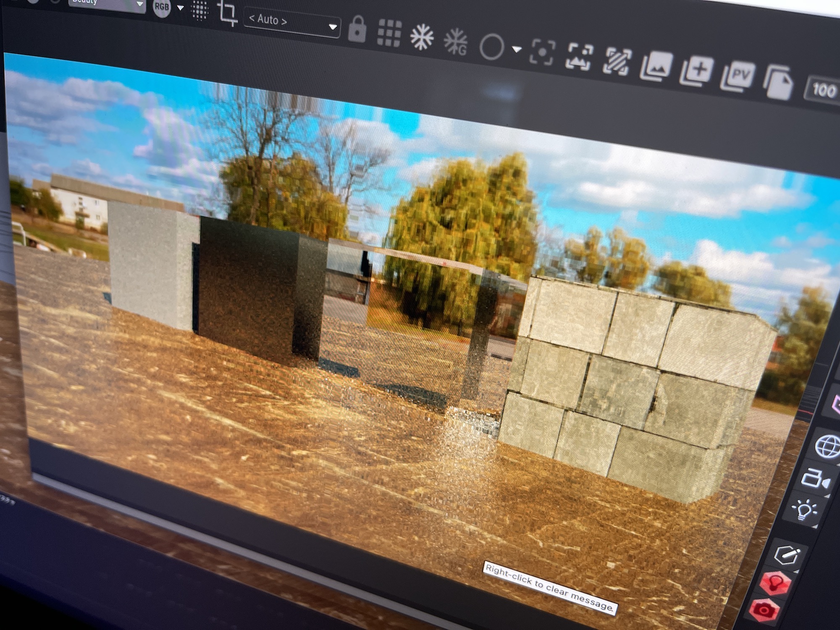Image resolution: width=840 pixels, height=630 pixels.
Task: Click the RGB channel button
Action: click(163, 7)
